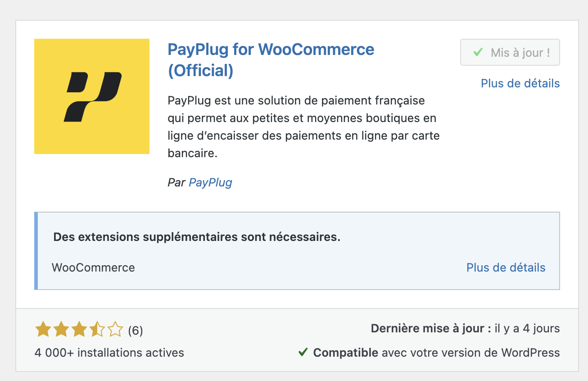The width and height of the screenshot is (588, 381).
Task: Visit the PayPlug author link
Action: (x=210, y=182)
